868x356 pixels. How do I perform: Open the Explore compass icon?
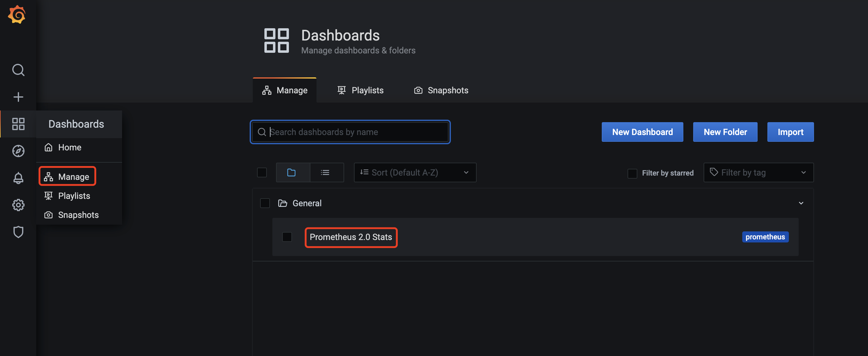(x=18, y=151)
